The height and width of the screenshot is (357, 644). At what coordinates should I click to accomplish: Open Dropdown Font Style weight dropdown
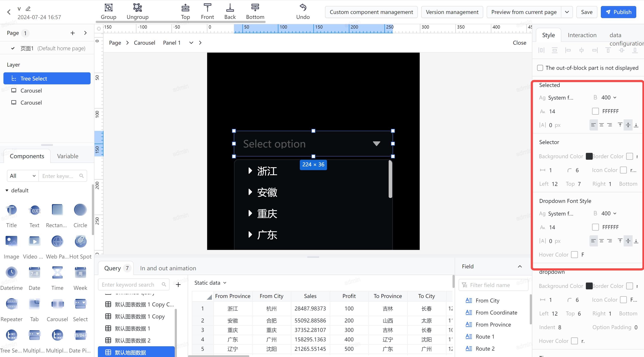click(x=609, y=214)
